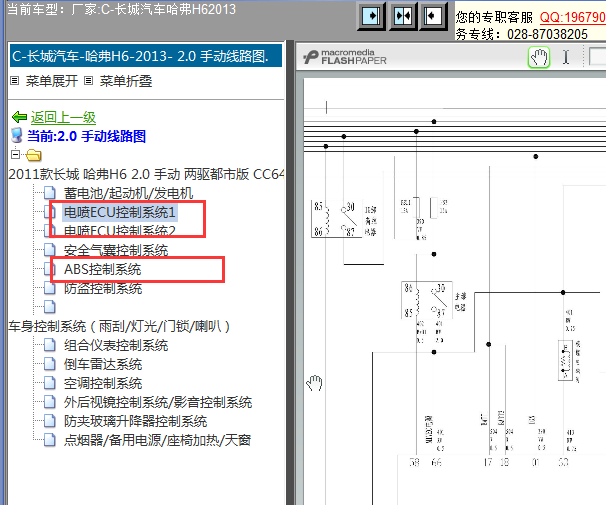Click the icon before 菜单展开

[x=15, y=81]
